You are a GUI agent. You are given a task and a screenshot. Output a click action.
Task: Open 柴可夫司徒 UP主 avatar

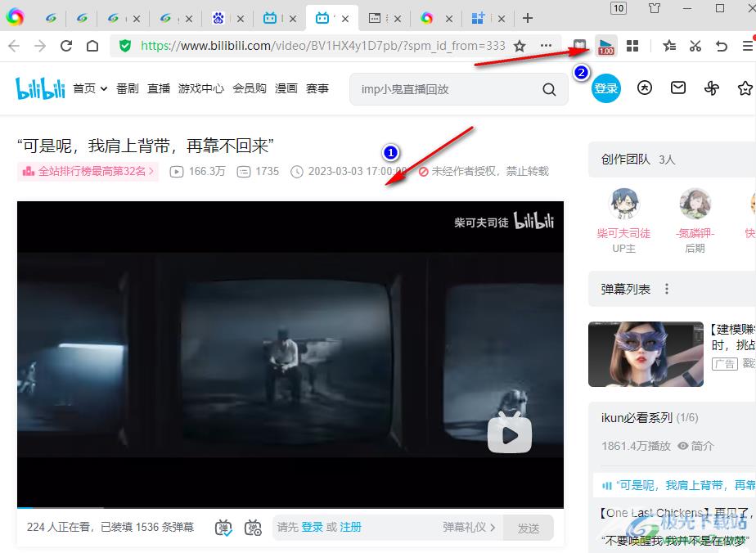pos(624,204)
